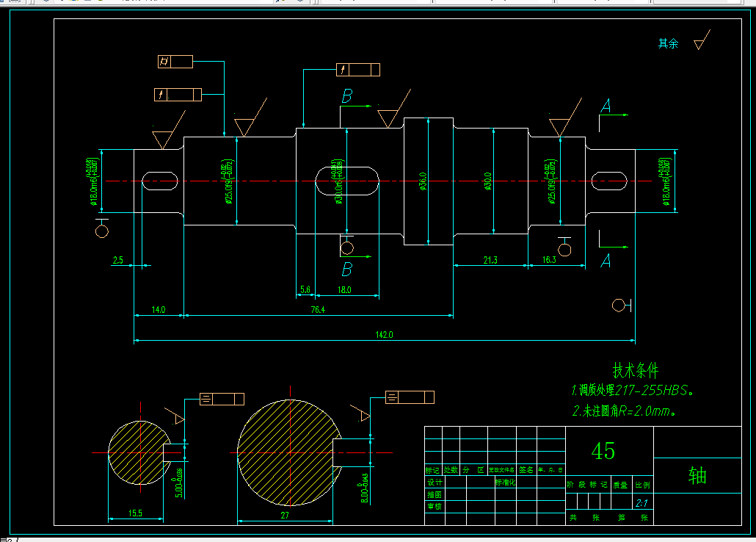Image resolution: width=756 pixels, height=542 pixels.
Task: Click the 18.0 keyway length dimension
Action: pyautogui.click(x=344, y=289)
